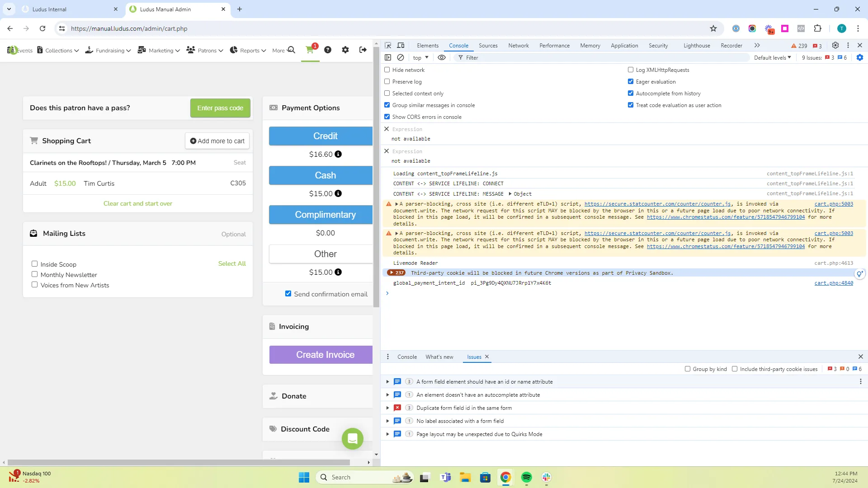Activate DevTools inspect element picker
Viewport: 868px width, 488px height.
(388, 45)
